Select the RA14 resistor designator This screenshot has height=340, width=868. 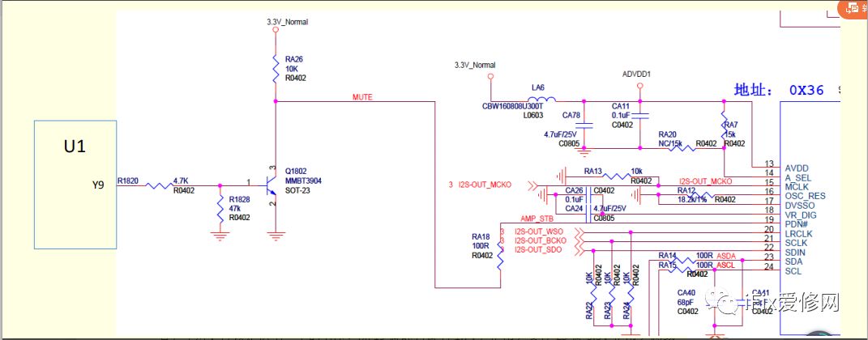(668, 256)
